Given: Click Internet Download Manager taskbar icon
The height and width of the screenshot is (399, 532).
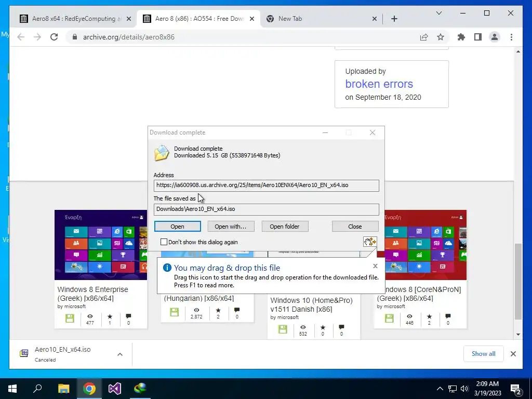Looking at the screenshot, I should [x=140, y=389].
